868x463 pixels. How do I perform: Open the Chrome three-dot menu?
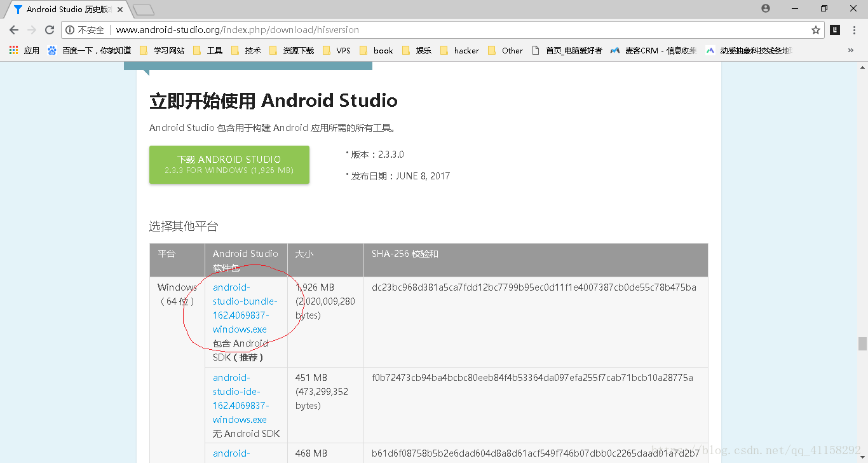click(855, 30)
